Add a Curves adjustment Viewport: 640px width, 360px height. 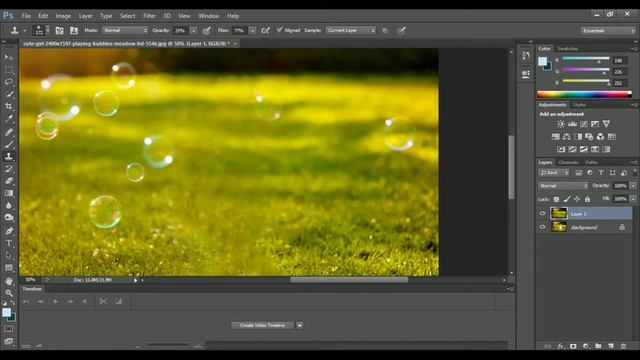(584, 124)
